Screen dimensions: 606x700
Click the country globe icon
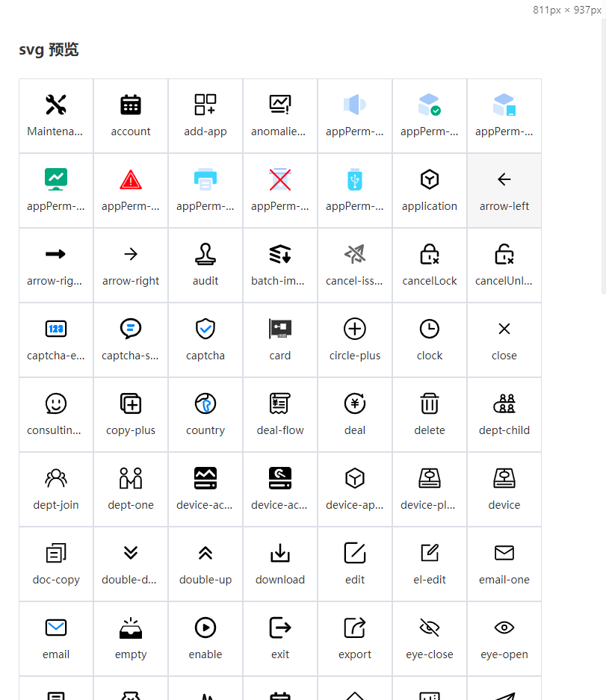205,403
